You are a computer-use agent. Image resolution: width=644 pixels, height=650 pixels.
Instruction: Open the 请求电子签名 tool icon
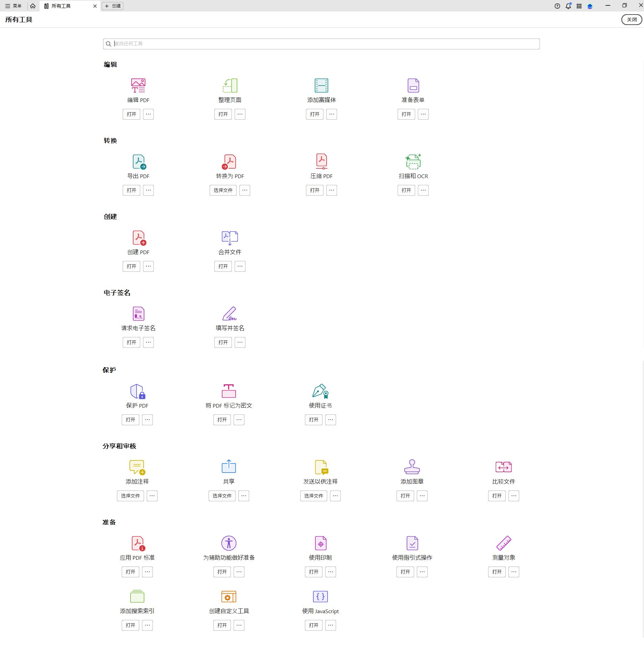click(x=138, y=314)
